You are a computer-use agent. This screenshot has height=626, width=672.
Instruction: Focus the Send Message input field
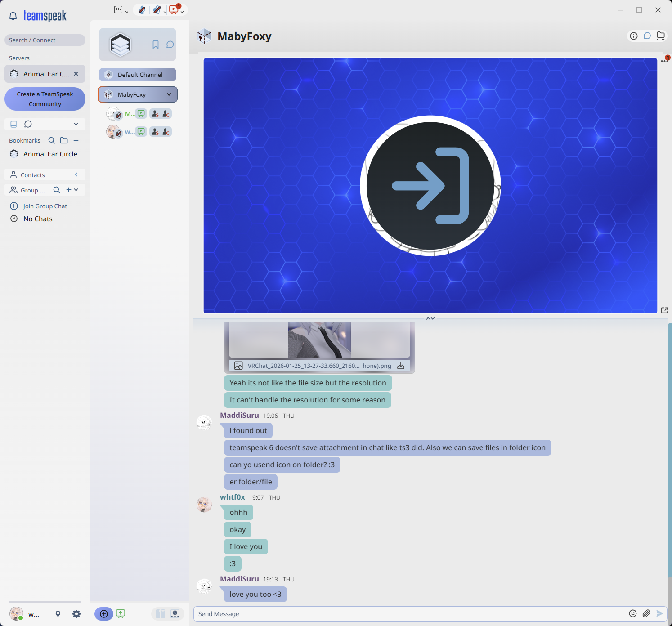click(x=405, y=614)
